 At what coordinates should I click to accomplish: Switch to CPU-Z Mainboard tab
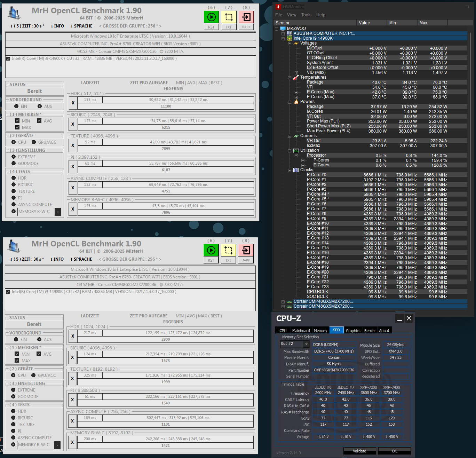point(301,331)
